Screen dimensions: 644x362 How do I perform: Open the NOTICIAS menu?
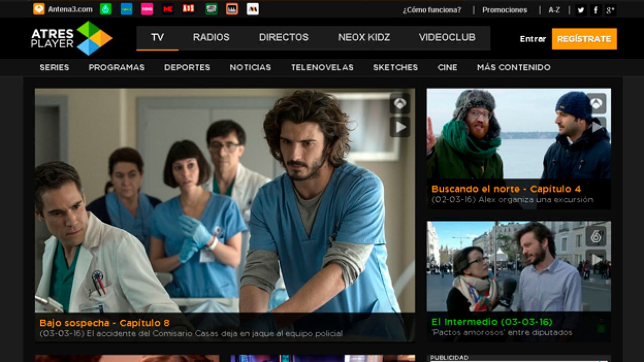coord(251,67)
